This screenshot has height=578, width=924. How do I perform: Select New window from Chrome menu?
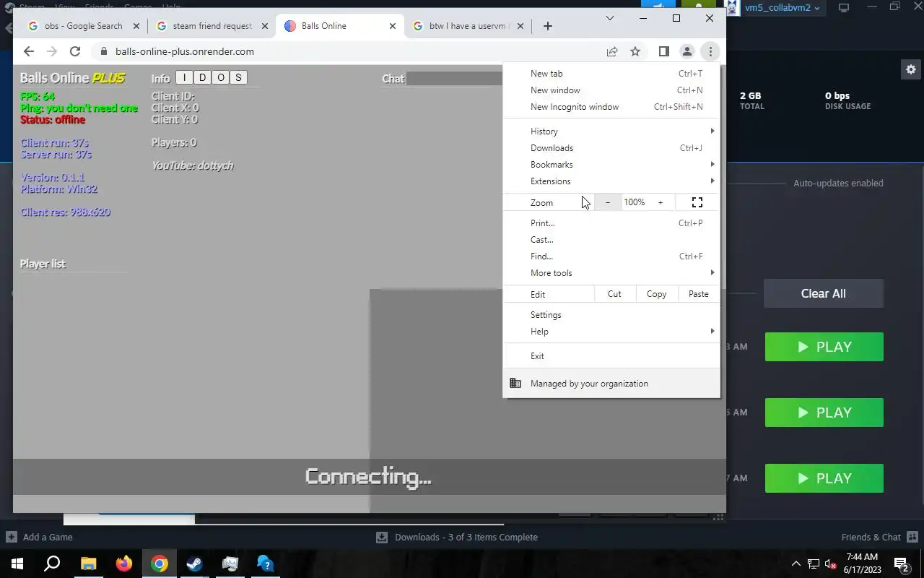click(x=611, y=90)
